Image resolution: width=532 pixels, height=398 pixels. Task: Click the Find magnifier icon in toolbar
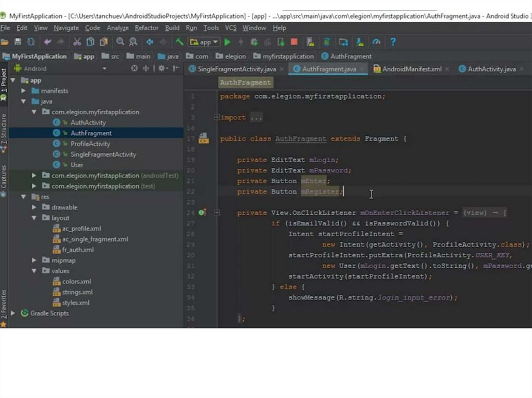tap(120, 42)
